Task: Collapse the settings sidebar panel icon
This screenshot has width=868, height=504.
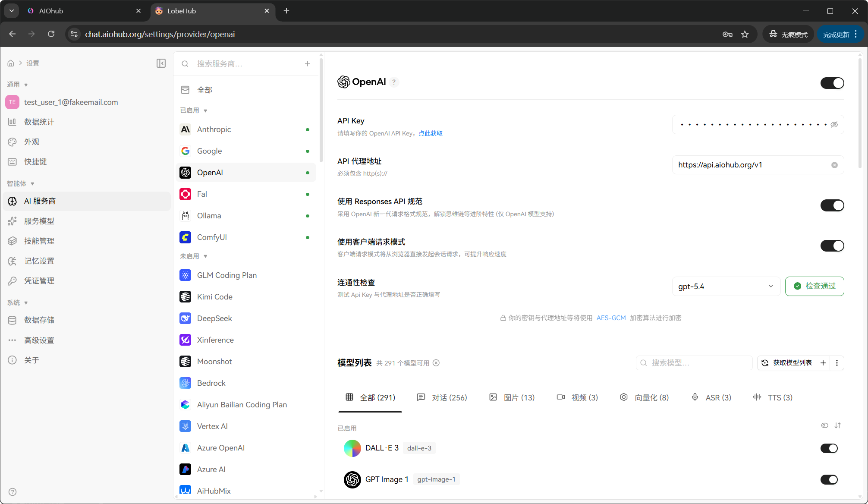Action: 161,63
